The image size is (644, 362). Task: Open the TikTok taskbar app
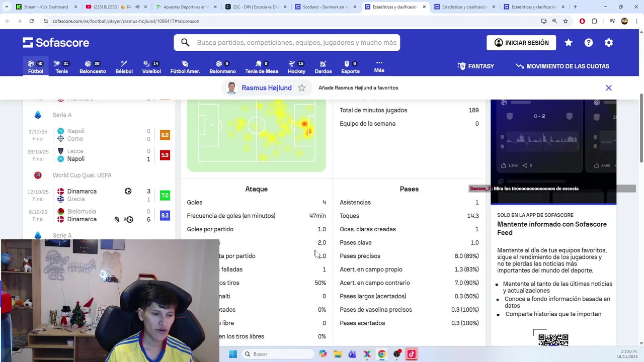pyautogui.click(x=411, y=354)
